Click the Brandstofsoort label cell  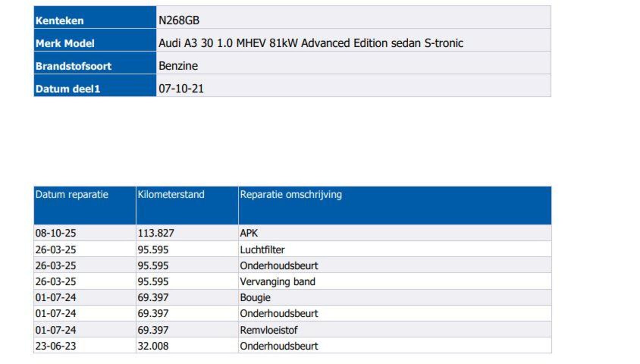(x=73, y=66)
